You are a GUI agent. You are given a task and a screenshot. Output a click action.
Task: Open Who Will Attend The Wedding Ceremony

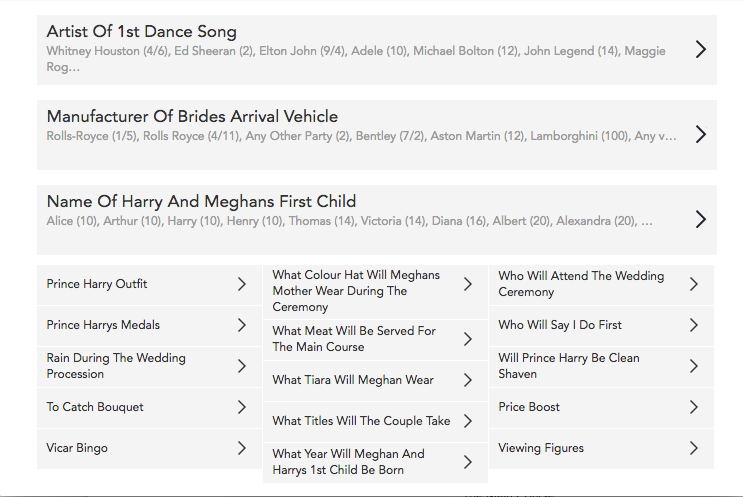coord(601,284)
